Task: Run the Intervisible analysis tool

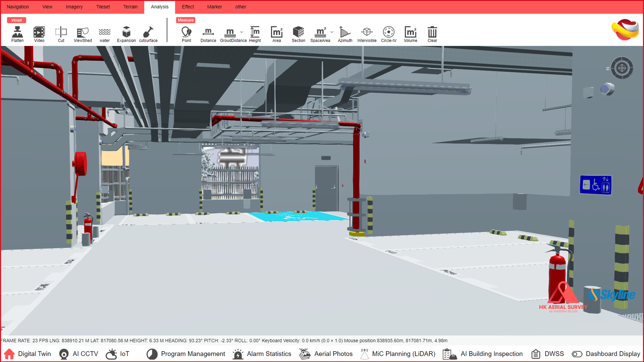Action: point(367,34)
